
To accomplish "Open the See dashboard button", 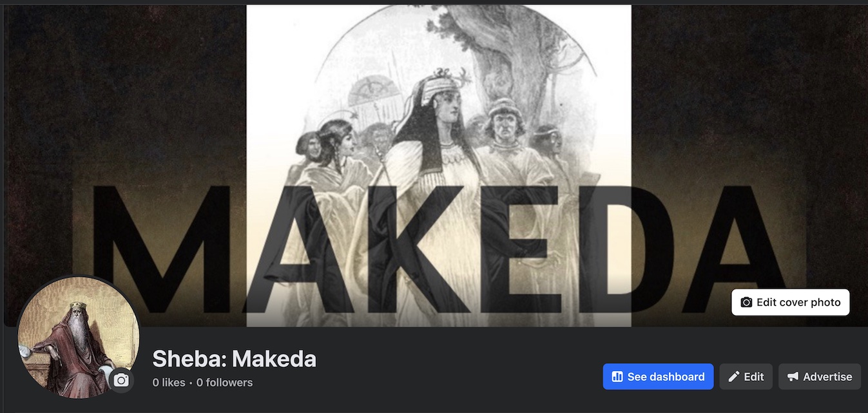I will pyautogui.click(x=658, y=377).
